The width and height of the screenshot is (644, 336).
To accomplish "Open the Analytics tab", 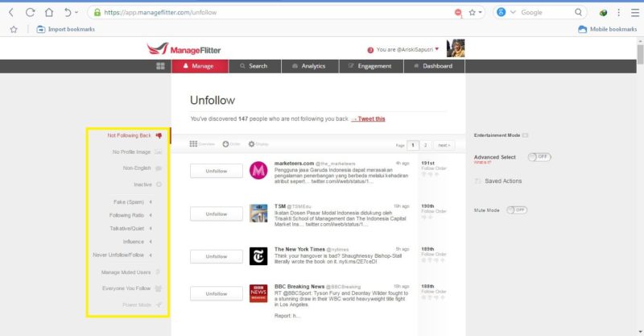I will [310, 66].
